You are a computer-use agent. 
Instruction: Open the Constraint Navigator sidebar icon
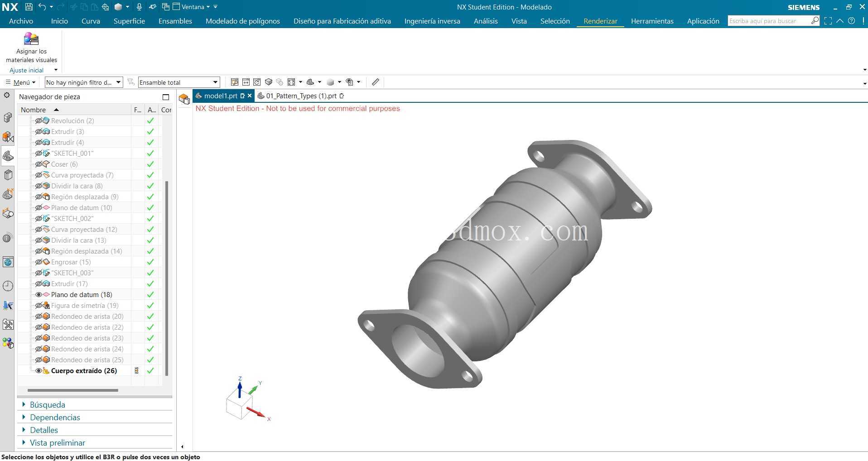pos(8,137)
